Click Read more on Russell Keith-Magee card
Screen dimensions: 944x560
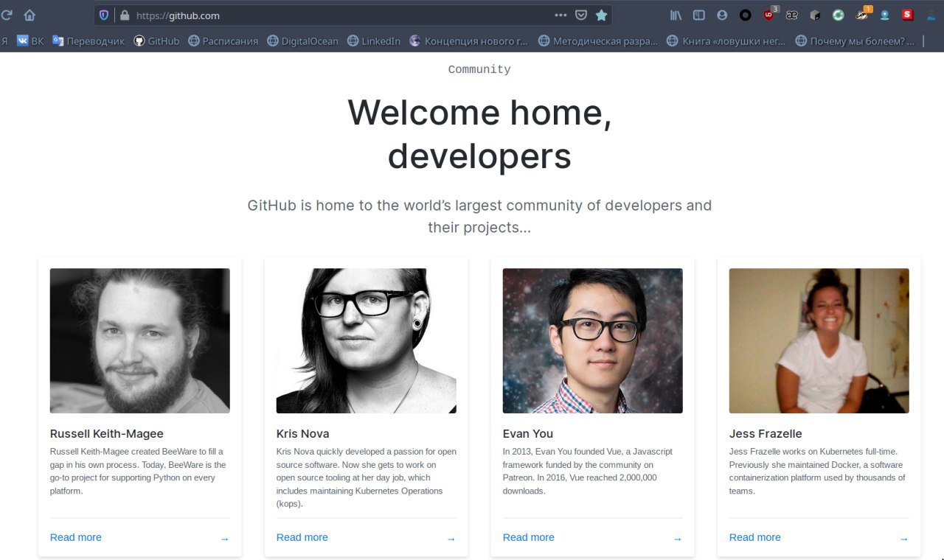[76, 537]
